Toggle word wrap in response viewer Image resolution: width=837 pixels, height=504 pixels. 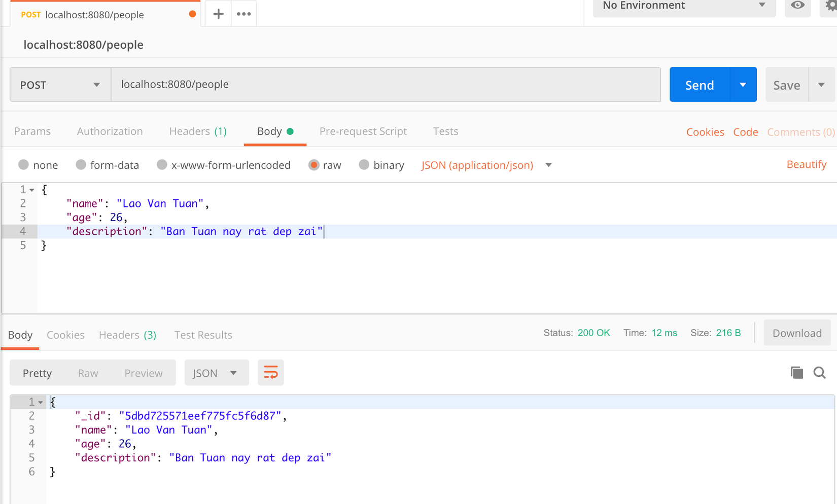click(270, 373)
